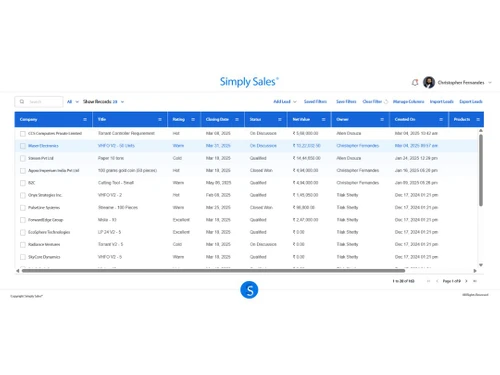The image size is (500, 375).
Task: Sort by the Rating column header
Action: coord(178,119)
